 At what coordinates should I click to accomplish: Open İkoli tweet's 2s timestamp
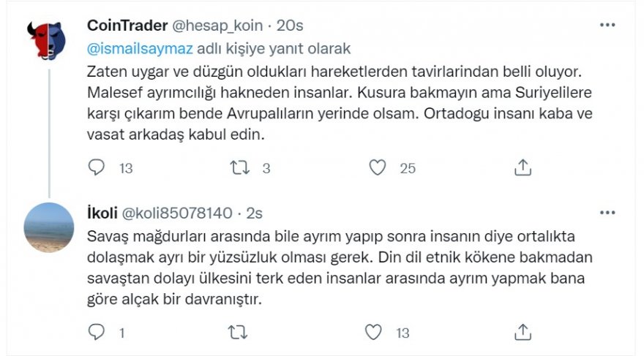(254, 213)
